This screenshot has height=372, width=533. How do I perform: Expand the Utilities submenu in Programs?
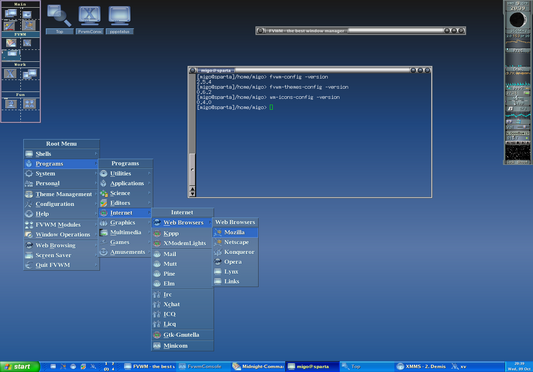125,173
